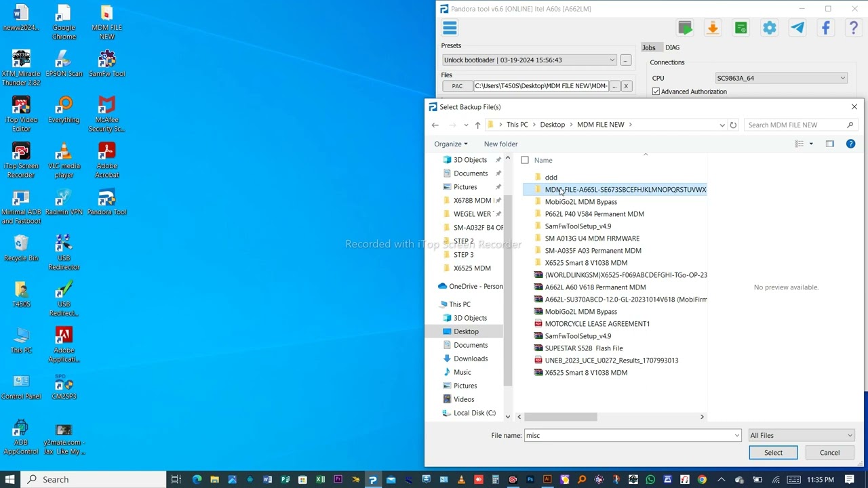Click the New folder button
The width and height of the screenshot is (868, 488).
click(500, 144)
